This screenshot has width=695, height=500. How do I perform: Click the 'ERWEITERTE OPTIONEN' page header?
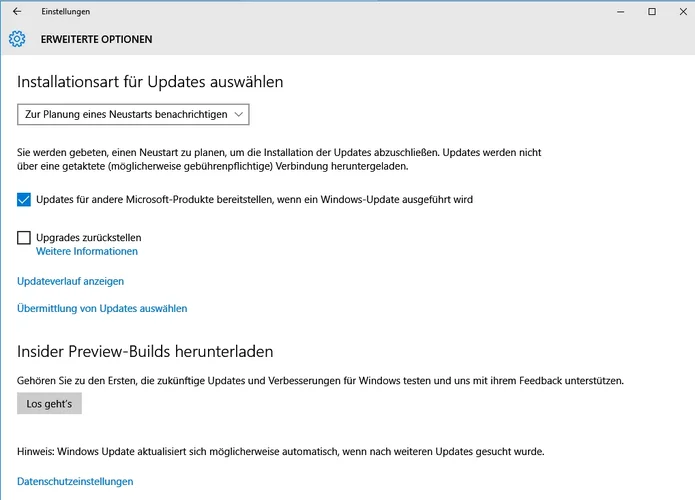point(97,40)
